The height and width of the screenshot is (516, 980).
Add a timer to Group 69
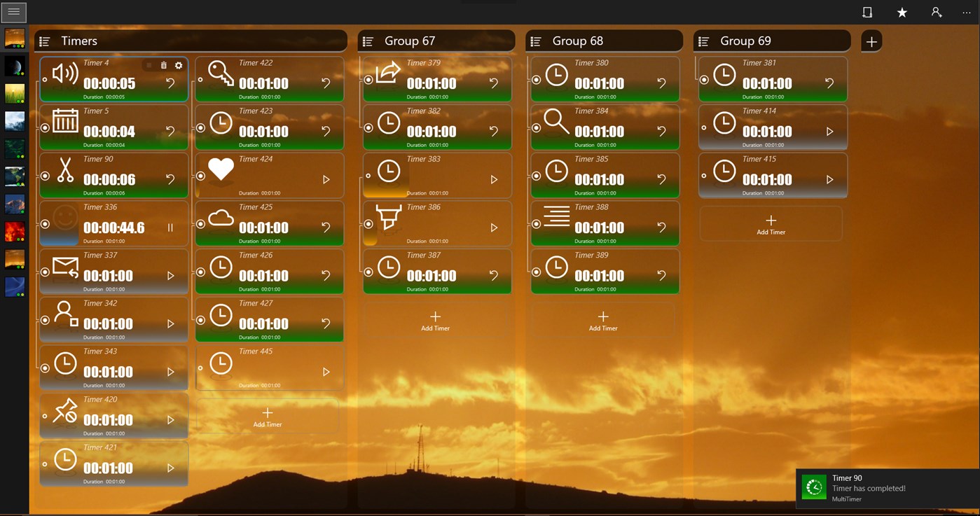[x=771, y=223]
